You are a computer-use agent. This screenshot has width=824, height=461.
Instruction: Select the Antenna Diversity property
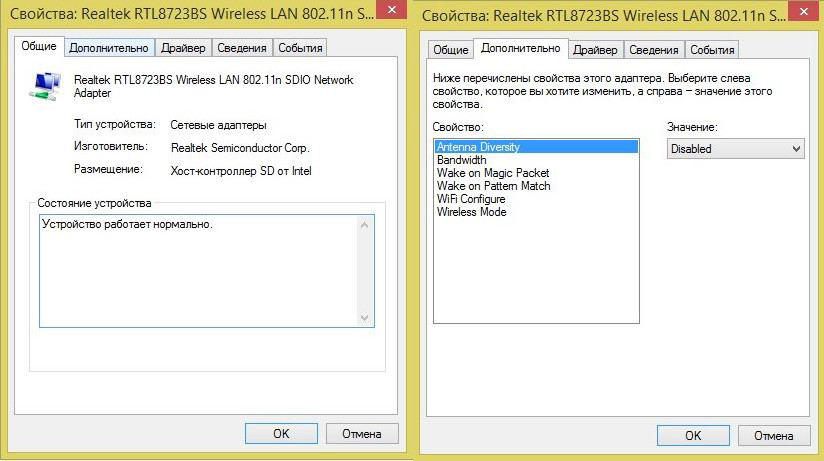pos(478,147)
